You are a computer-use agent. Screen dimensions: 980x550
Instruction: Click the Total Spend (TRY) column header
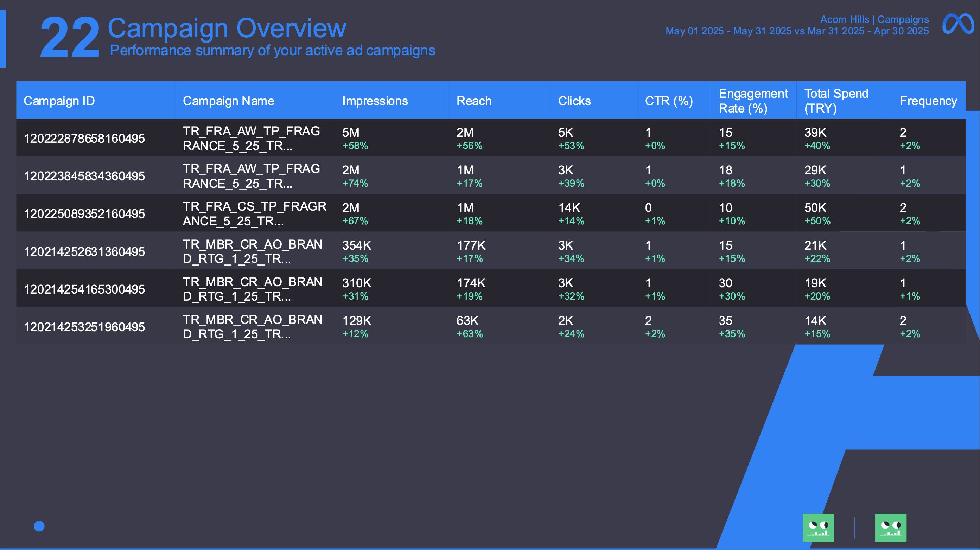click(x=836, y=101)
